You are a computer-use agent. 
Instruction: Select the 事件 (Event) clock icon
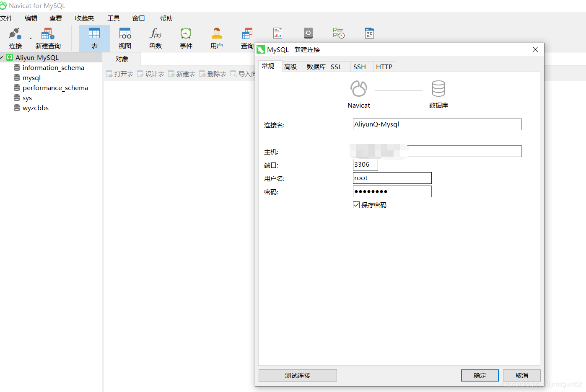pos(186,33)
